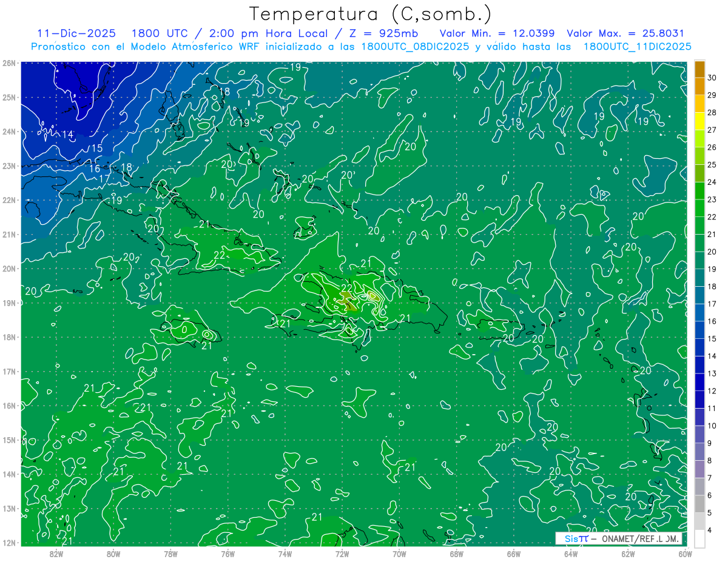This screenshot has width=728, height=562.
Task: Click the '62W' longitude axis label
Action: pyautogui.click(x=628, y=553)
